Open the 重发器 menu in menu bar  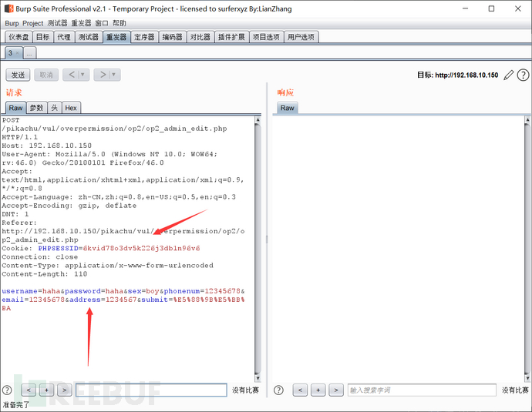tap(82, 23)
